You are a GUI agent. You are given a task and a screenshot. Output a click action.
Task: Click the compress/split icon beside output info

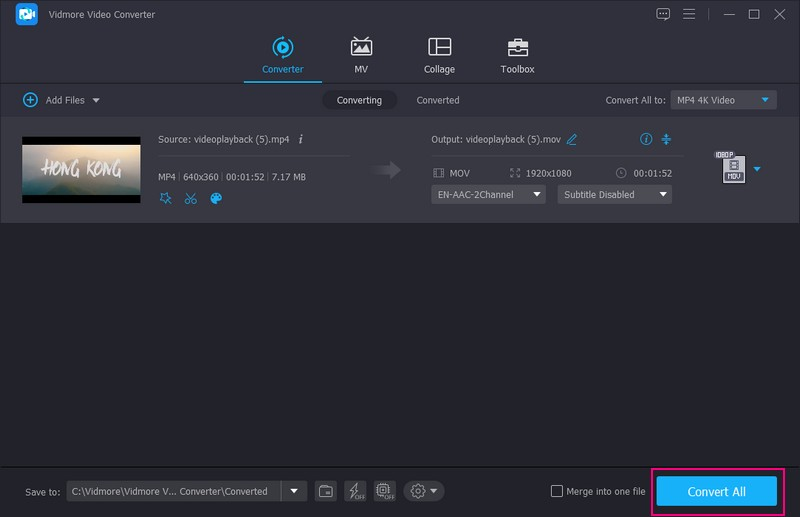[667, 139]
